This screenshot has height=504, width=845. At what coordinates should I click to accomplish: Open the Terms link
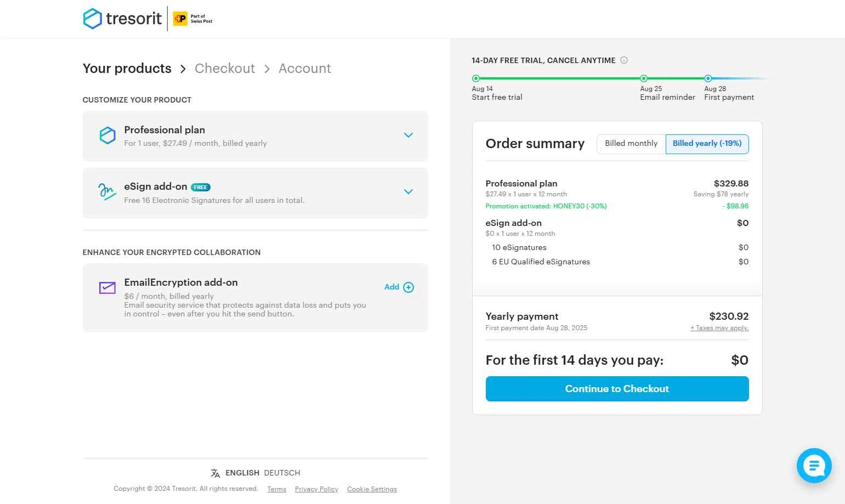point(277,489)
